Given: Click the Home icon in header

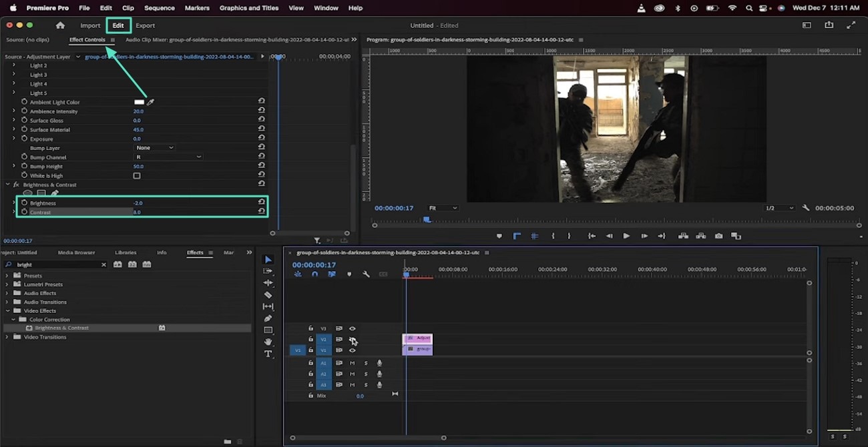Looking at the screenshot, I should click(60, 25).
